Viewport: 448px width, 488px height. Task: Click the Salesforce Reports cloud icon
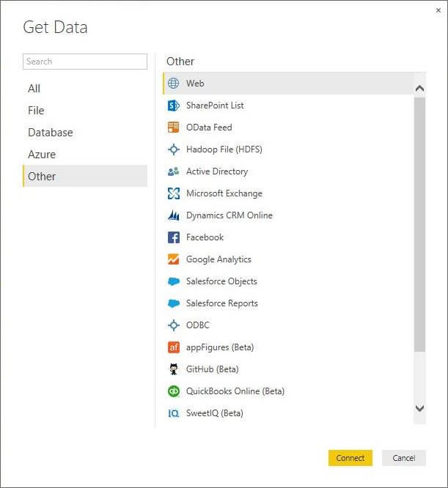coord(174,303)
